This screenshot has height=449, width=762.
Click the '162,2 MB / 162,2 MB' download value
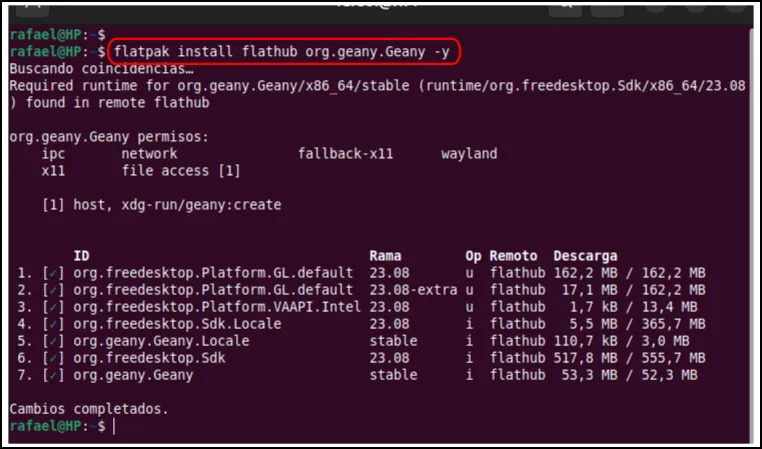pos(629,273)
